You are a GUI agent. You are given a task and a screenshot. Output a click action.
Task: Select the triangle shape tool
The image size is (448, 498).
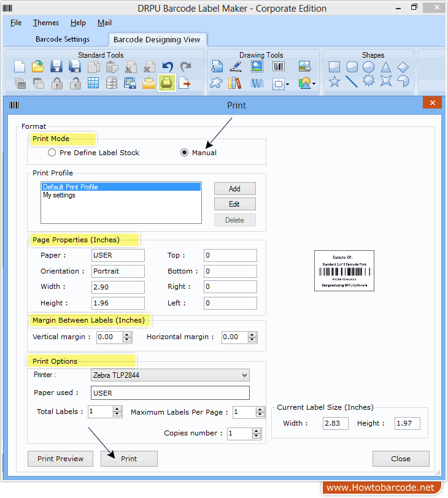385,67
